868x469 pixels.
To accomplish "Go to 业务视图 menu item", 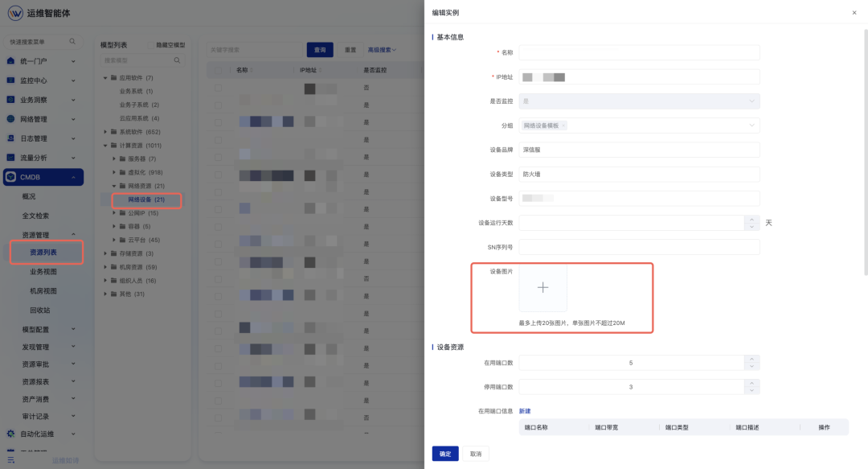I will pyautogui.click(x=43, y=272).
